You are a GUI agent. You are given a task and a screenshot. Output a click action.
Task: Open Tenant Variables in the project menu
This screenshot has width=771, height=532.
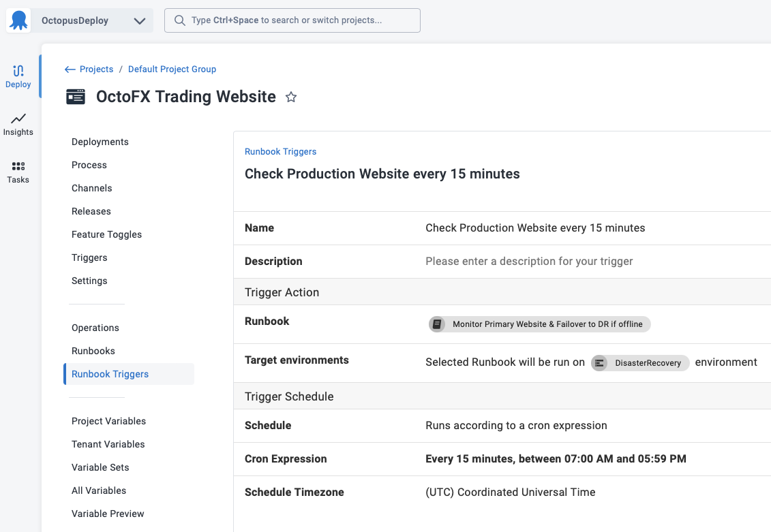(x=108, y=444)
